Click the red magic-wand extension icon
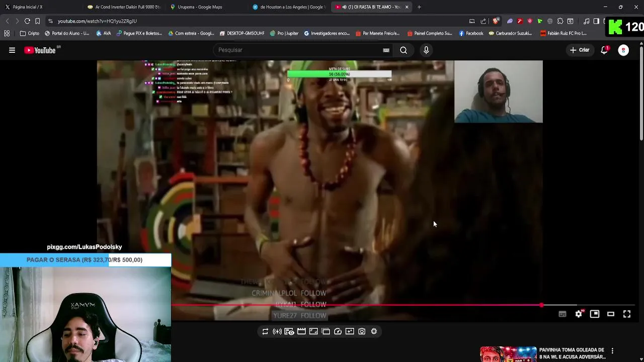The height and width of the screenshot is (362, 644). [520, 21]
